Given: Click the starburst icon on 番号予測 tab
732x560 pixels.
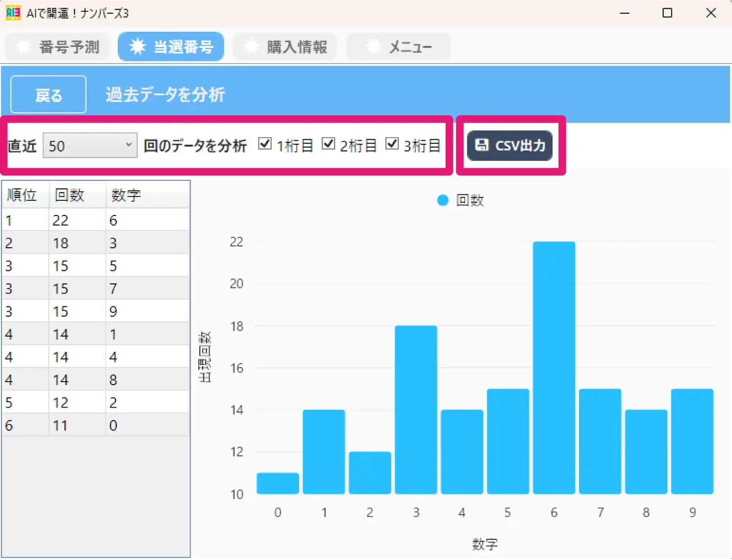Looking at the screenshot, I should click(x=23, y=47).
